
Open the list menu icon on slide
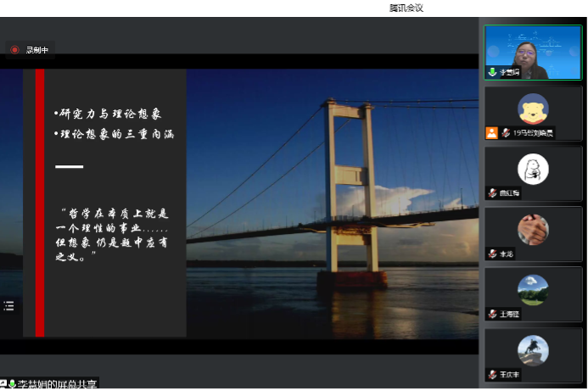[x=8, y=306]
